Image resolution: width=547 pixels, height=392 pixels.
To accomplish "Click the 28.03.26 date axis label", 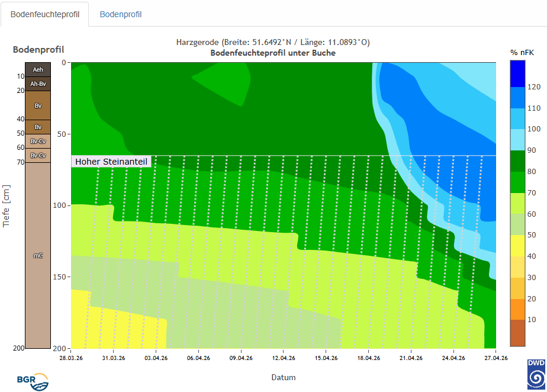I will point(71,358).
